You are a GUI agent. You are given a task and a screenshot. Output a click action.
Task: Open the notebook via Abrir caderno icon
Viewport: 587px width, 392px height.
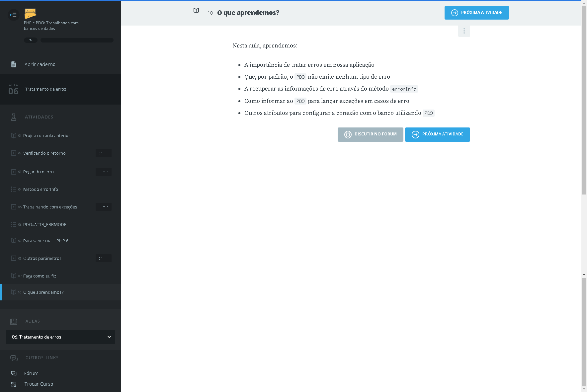point(14,64)
